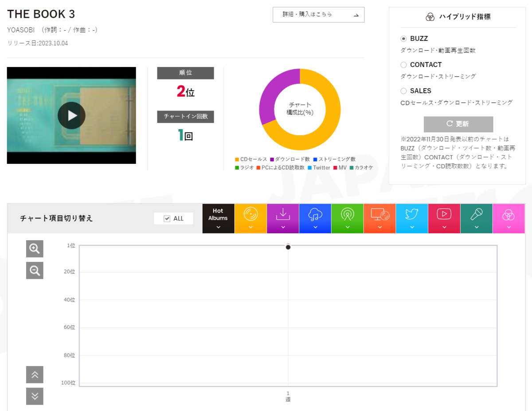Viewport: 532px width, 411px height.
Task: Zoom in on the chart
Action: click(35, 249)
